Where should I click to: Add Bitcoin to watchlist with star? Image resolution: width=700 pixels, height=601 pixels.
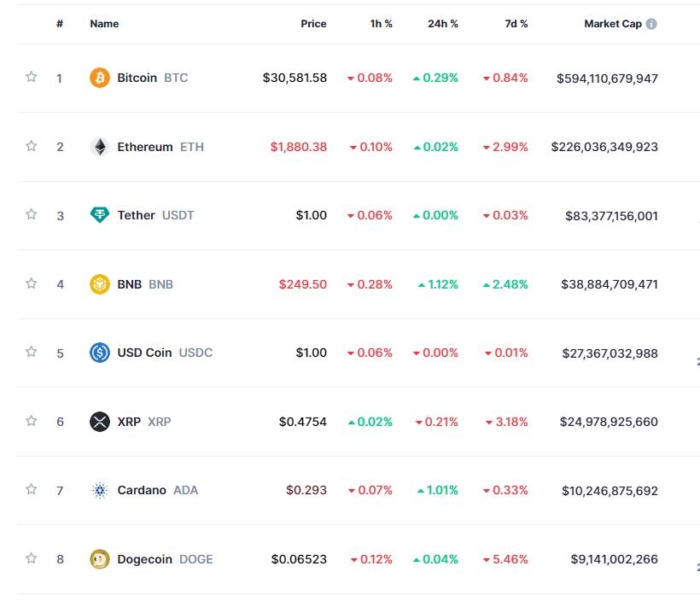click(x=32, y=77)
